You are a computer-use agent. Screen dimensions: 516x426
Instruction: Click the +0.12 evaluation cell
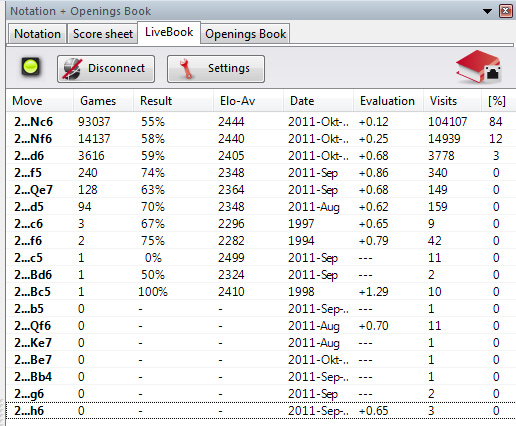click(x=373, y=122)
